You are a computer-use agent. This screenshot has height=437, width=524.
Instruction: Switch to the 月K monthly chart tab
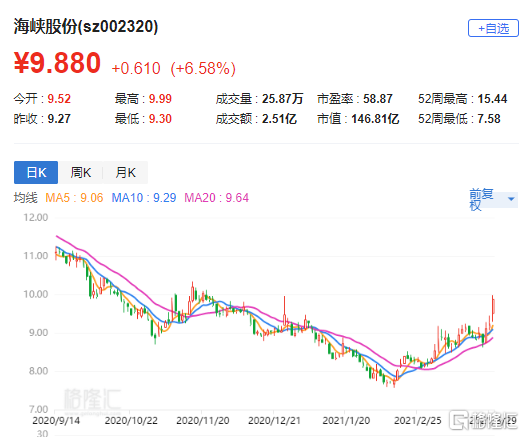[x=125, y=172]
